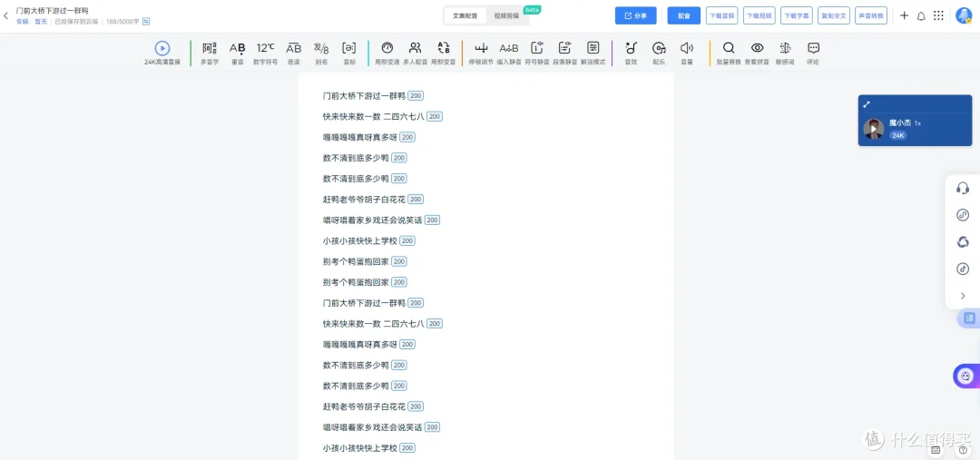Go back with the left arrow
Viewport: 980px width, 460px height.
pos(6,15)
